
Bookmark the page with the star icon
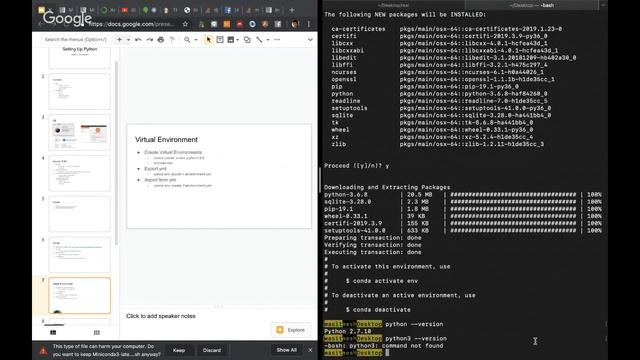coord(185,24)
